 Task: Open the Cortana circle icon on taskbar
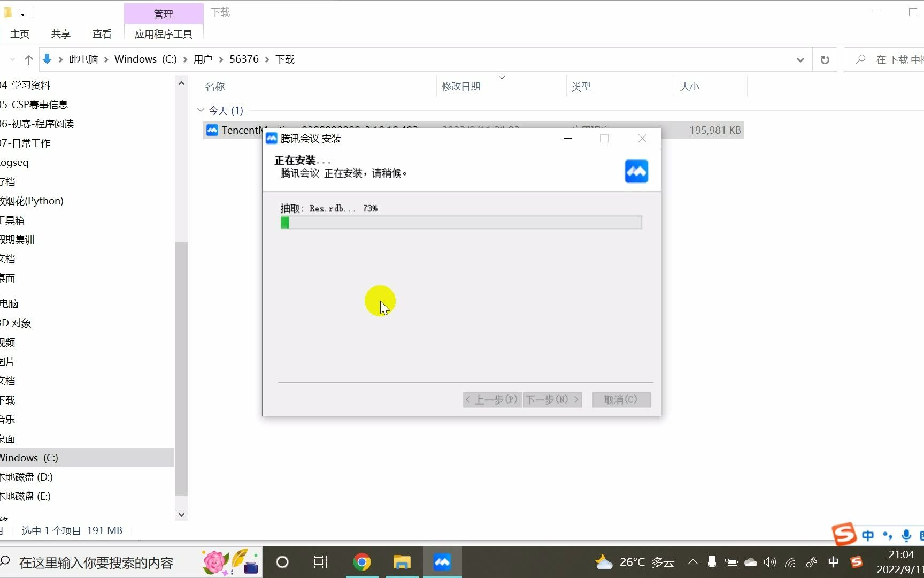tap(282, 562)
